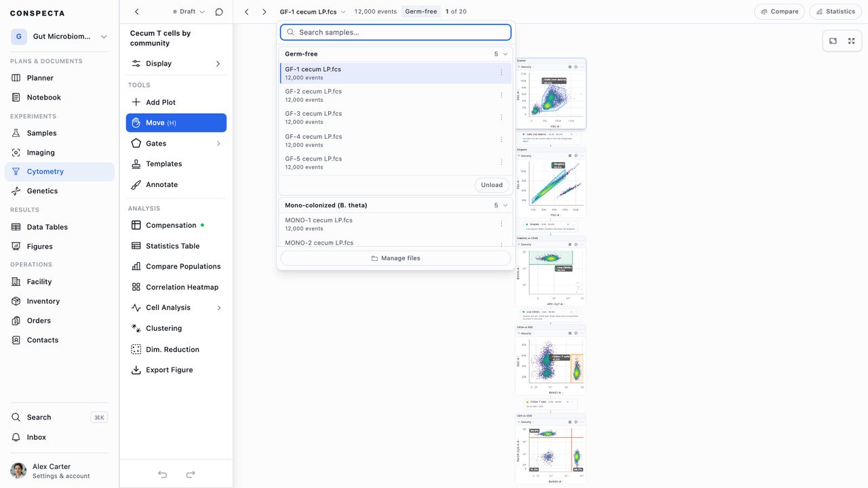Go to Data Tables results
868x488 pixels.
coord(60,227)
